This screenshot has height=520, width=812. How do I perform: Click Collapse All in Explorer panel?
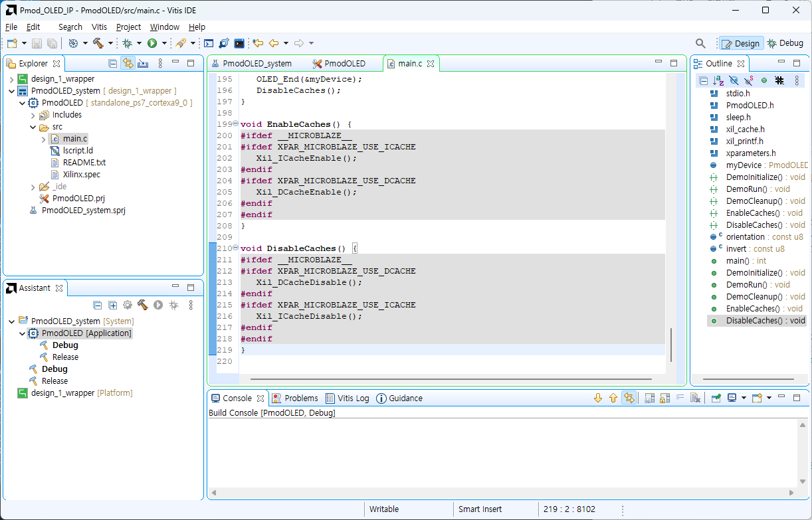(113, 64)
